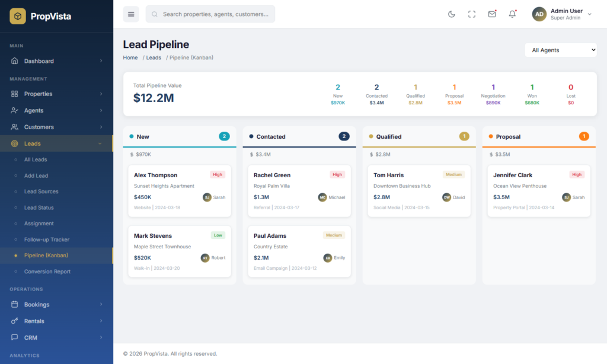
Task: Click the search magnifier icon
Action: click(x=155, y=14)
